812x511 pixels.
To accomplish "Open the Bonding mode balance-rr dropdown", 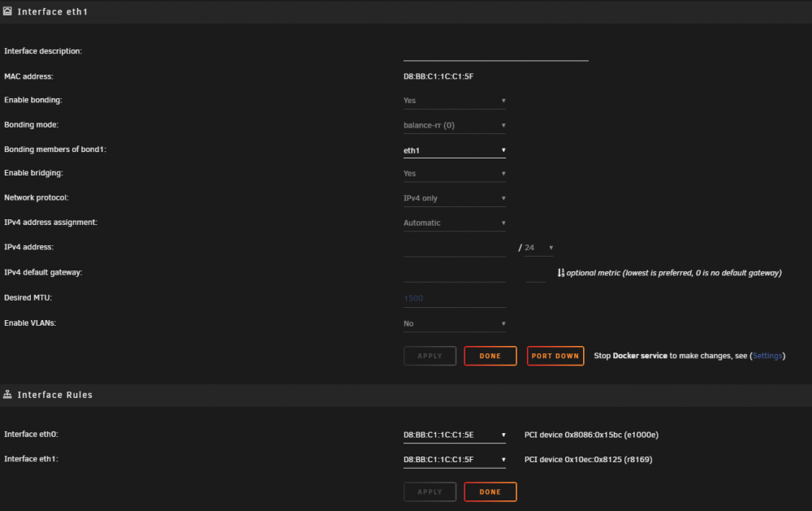I will click(x=454, y=125).
